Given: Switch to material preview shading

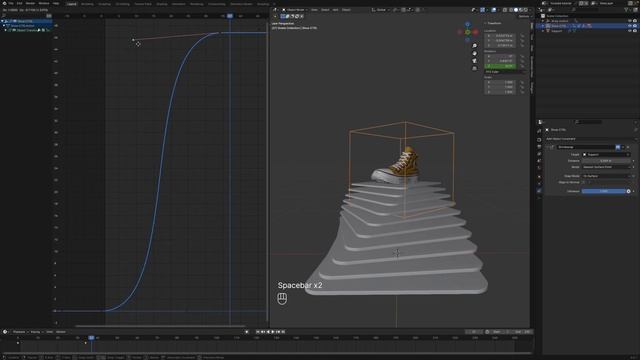Looking at the screenshot, I should 521,10.
